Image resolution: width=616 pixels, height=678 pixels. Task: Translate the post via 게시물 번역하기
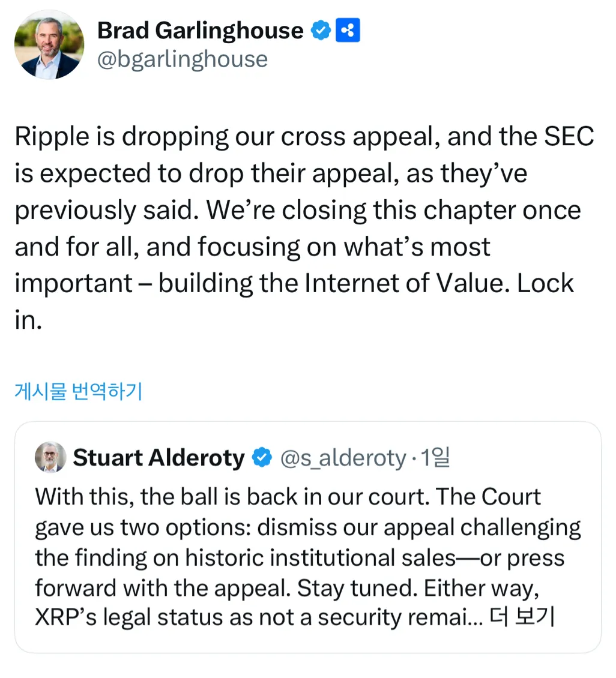78,391
